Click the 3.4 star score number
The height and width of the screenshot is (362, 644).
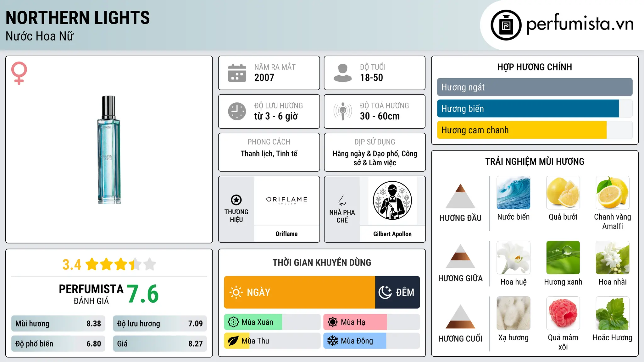(72, 265)
